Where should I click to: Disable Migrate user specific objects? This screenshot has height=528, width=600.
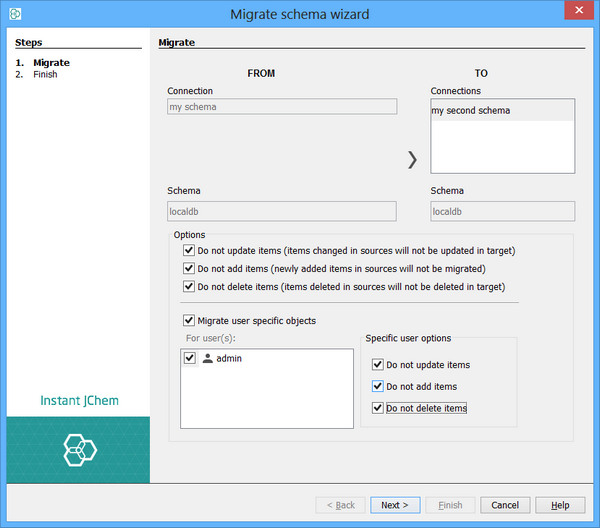click(189, 321)
